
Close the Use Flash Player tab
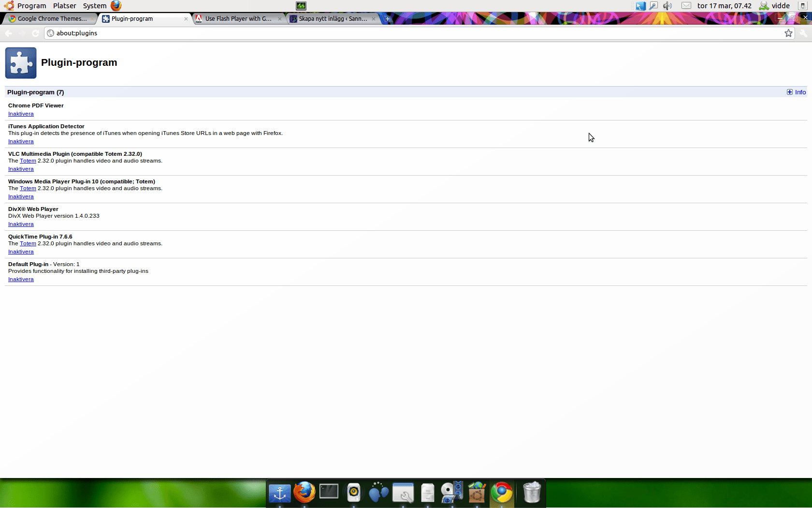point(280,19)
